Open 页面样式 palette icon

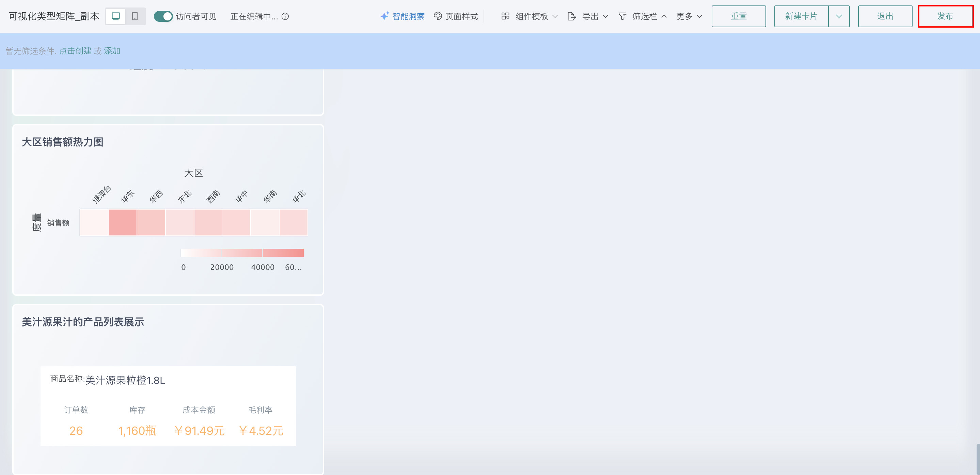click(438, 16)
